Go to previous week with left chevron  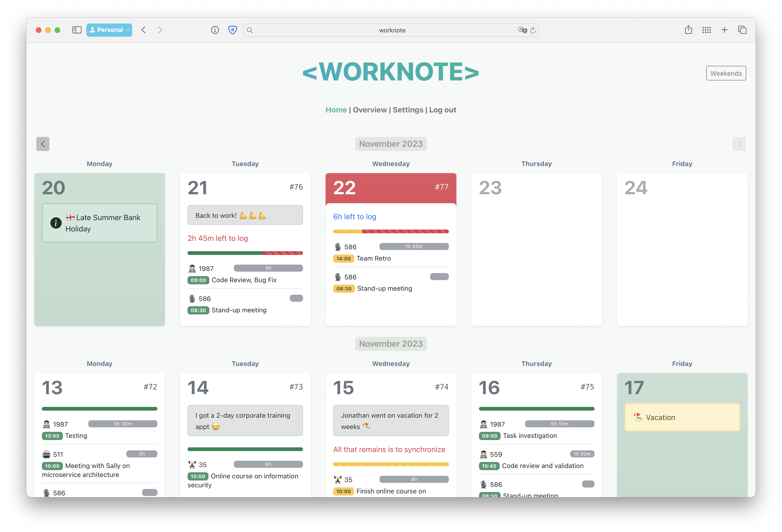pyautogui.click(x=43, y=144)
